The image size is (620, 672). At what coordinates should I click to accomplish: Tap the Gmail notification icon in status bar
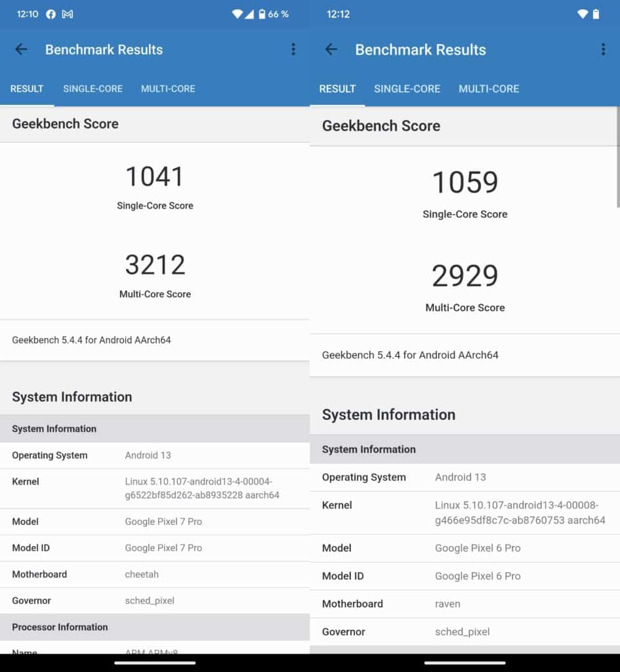tap(68, 14)
